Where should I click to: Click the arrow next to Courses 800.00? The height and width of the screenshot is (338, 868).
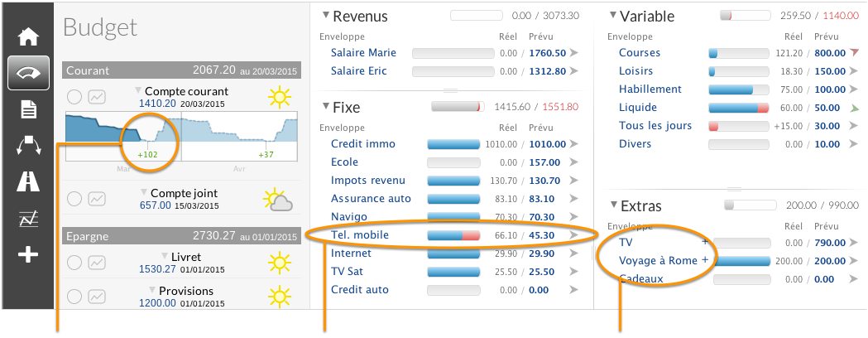[854, 53]
